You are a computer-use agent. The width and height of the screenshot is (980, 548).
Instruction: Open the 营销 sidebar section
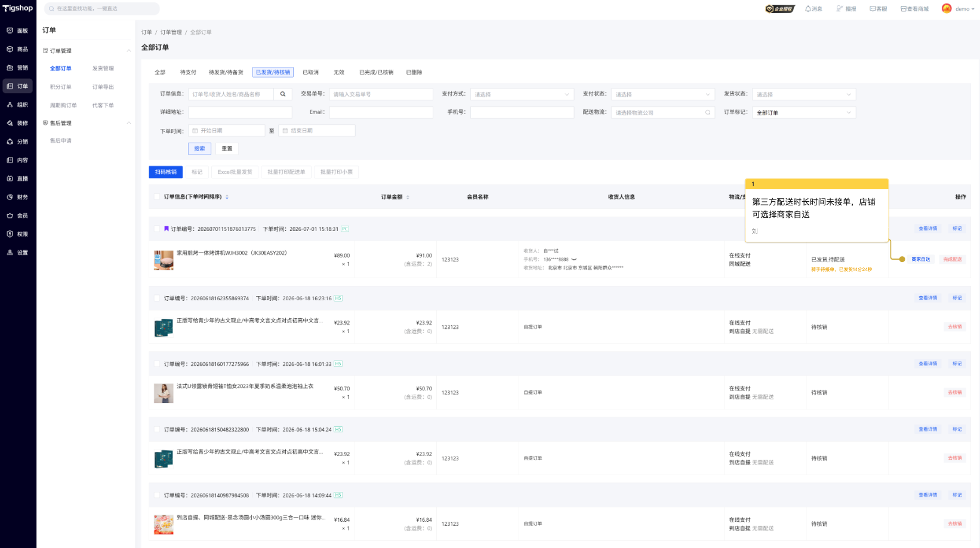pyautogui.click(x=17, y=67)
